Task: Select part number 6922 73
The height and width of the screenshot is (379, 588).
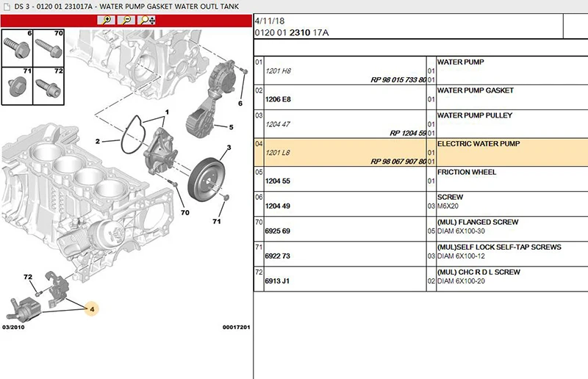Action: pos(278,256)
